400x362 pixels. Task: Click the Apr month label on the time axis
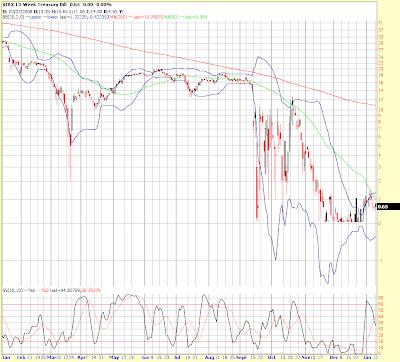(x=81, y=358)
